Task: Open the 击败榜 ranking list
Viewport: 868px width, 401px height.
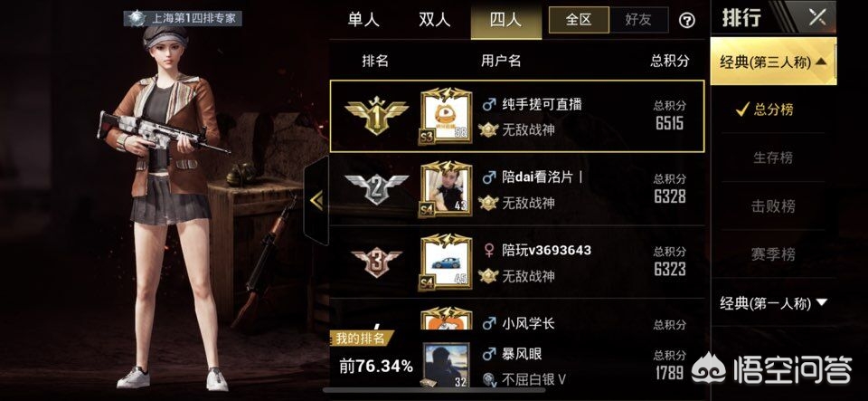Action: pos(773,206)
